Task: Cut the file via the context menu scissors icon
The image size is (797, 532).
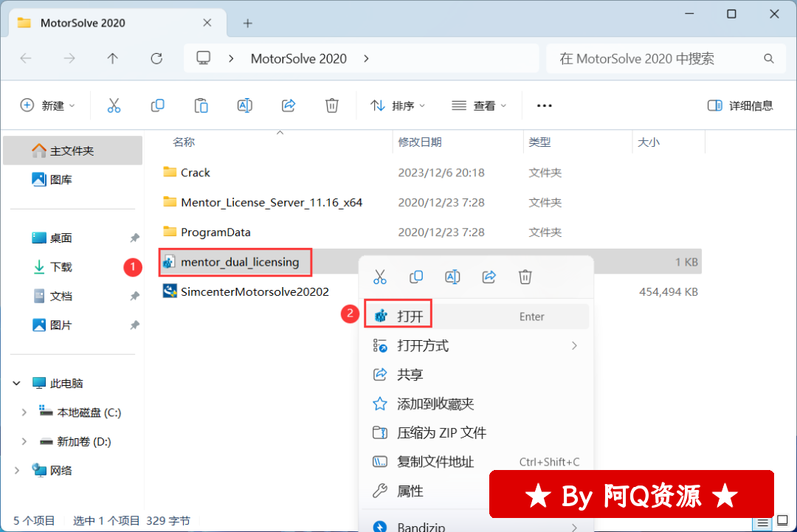Action: (x=380, y=277)
